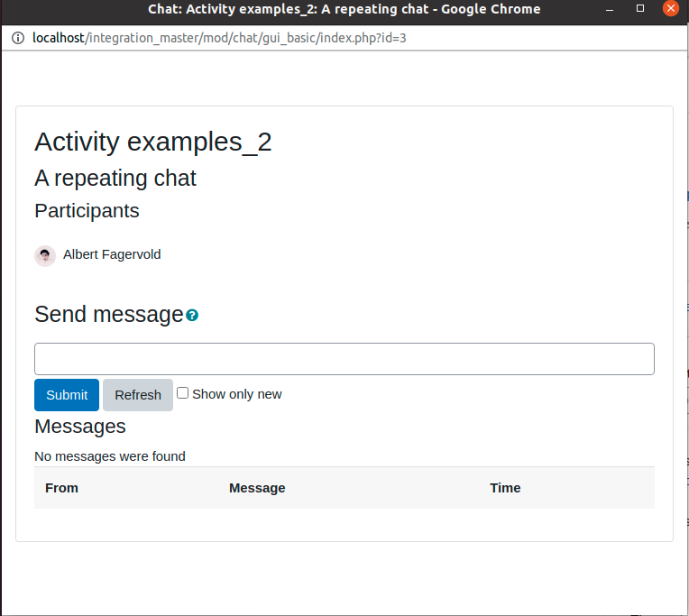Click the 'Activity examples_2' heading

153,142
